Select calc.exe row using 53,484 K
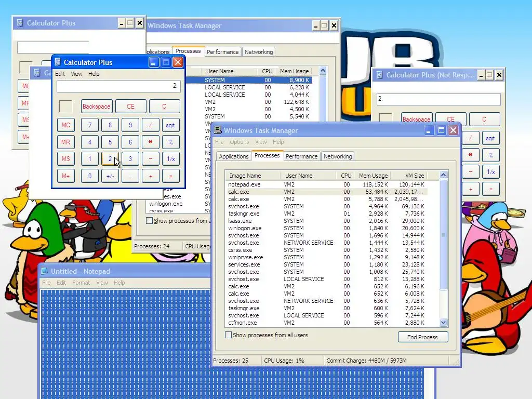This screenshot has width=532, height=399. 326,192
